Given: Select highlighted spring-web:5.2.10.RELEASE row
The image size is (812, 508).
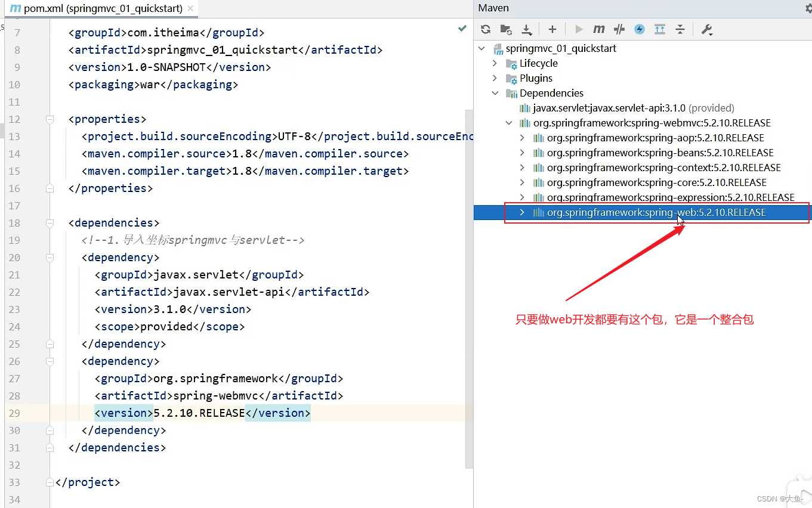Looking at the screenshot, I should point(643,213).
